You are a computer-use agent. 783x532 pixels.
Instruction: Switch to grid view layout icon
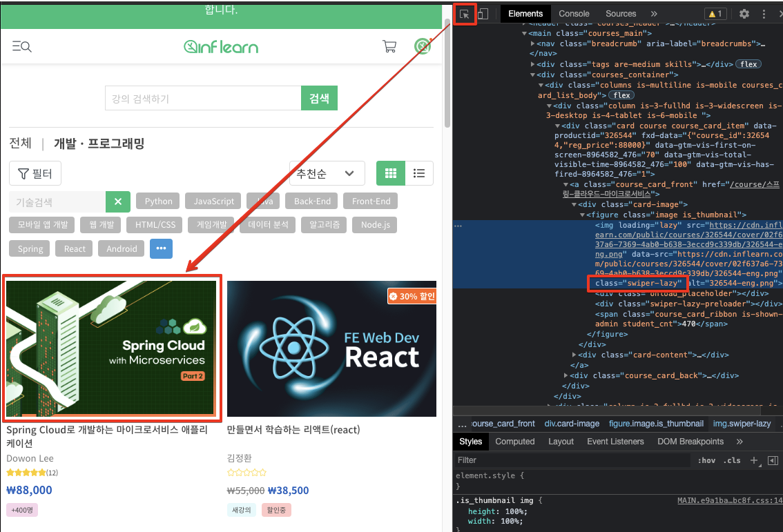[x=391, y=173]
